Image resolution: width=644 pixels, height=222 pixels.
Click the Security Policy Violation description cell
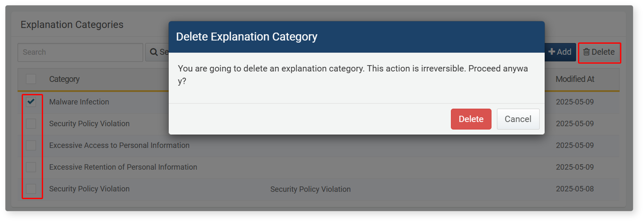310,189
